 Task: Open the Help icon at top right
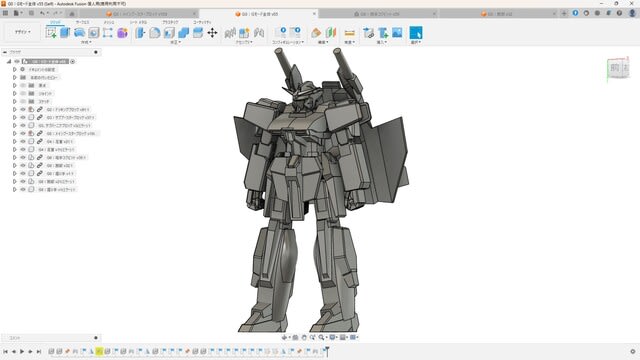click(x=619, y=13)
